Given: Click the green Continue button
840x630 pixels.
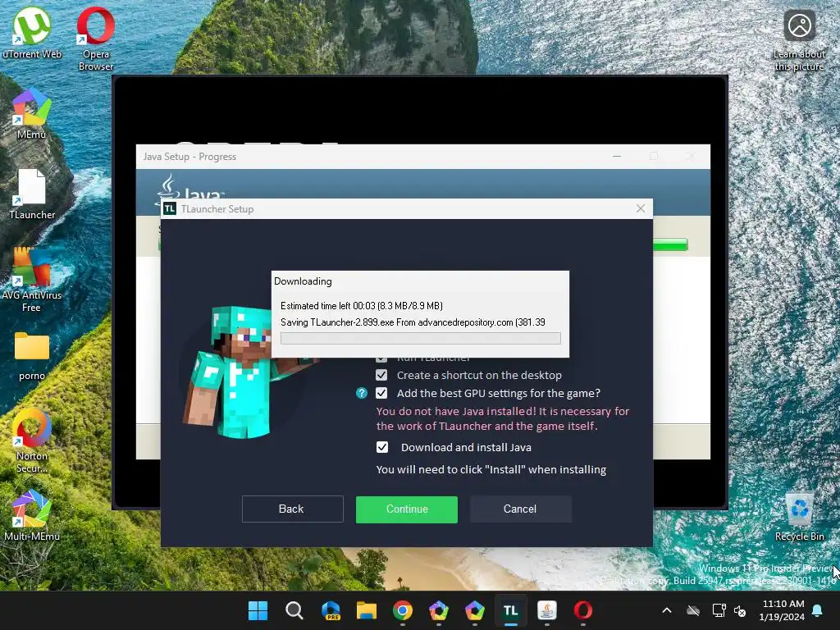Looking at the screenshot, I should (x=407, y=509).
